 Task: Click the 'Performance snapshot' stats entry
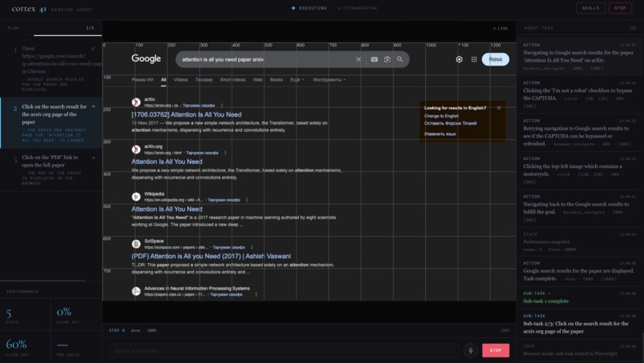click(x=579, y=241)
